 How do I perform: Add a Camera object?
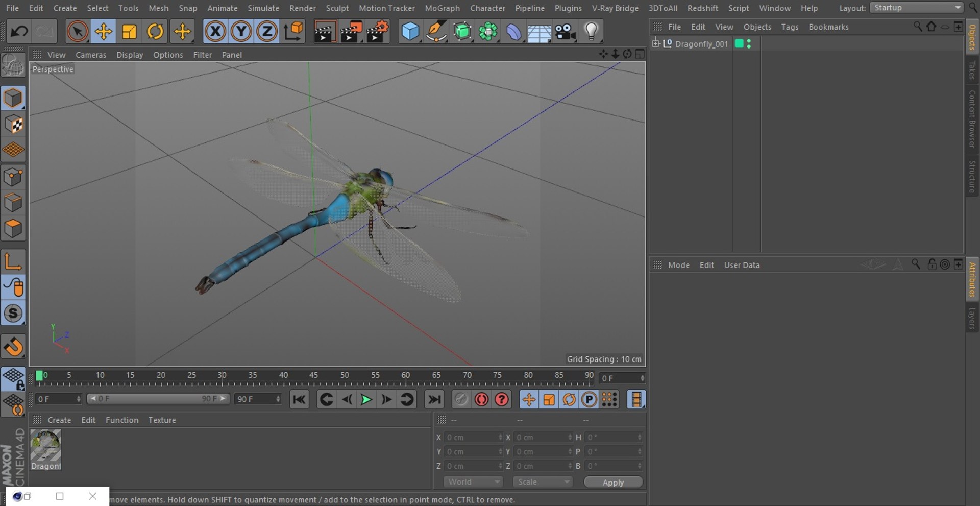[x=566, y=32]
